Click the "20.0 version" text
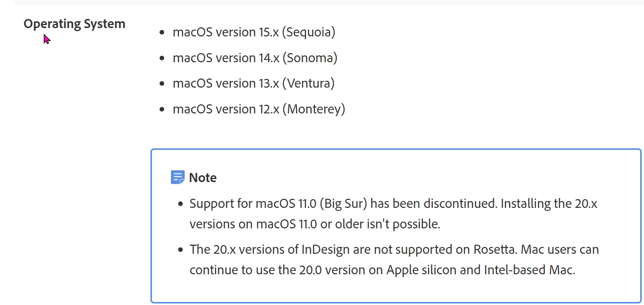The image size is (644, 305). coord(333,270)
